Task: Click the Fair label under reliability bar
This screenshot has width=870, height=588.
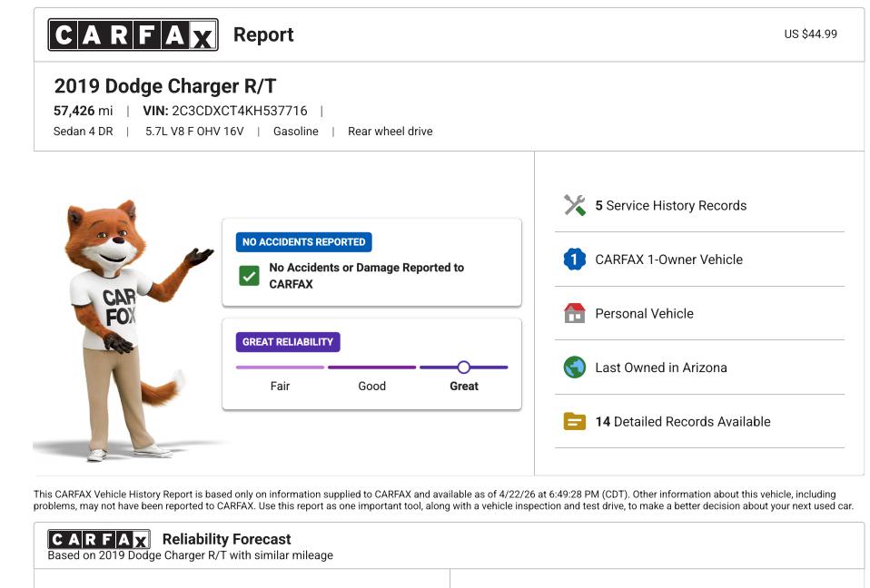Action: click(280, 386)
